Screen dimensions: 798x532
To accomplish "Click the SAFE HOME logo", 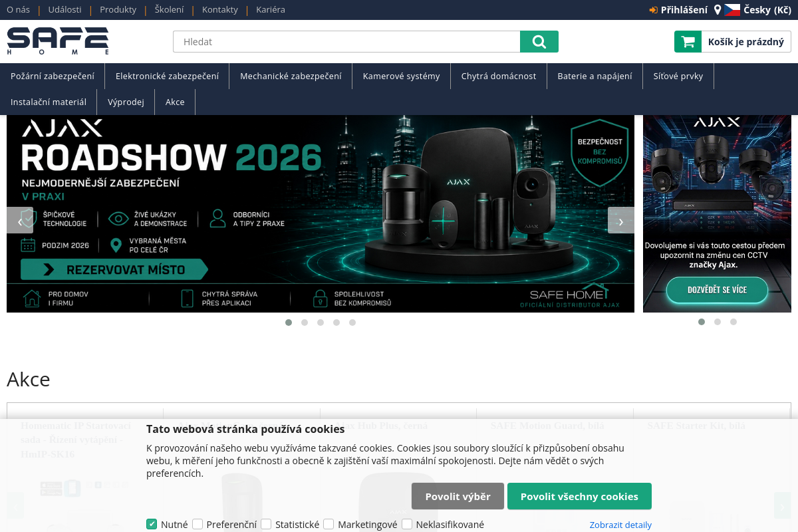I will click(x=58, y=41).
